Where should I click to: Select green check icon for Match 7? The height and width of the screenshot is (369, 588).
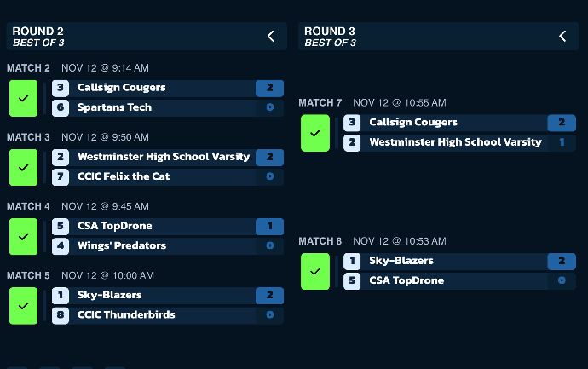coord(315,133)
